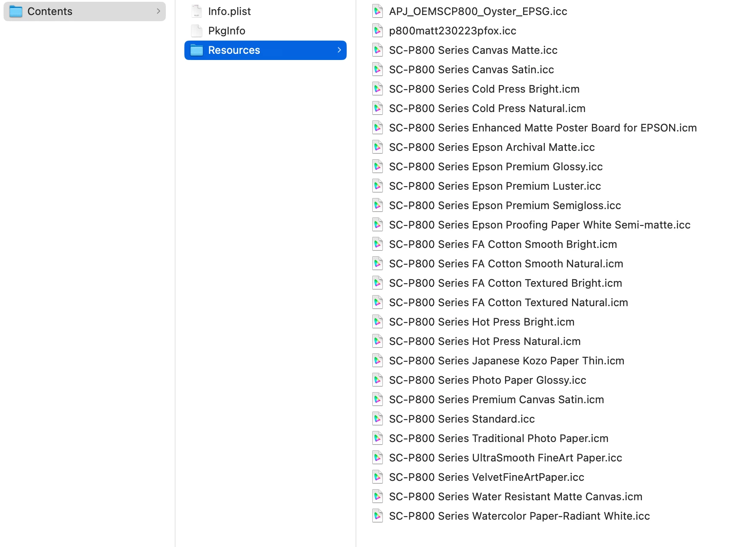Select Enhanced Matte Poster Board for EPSON.icm name
756x547 pixels.
(x=543, y=128)
